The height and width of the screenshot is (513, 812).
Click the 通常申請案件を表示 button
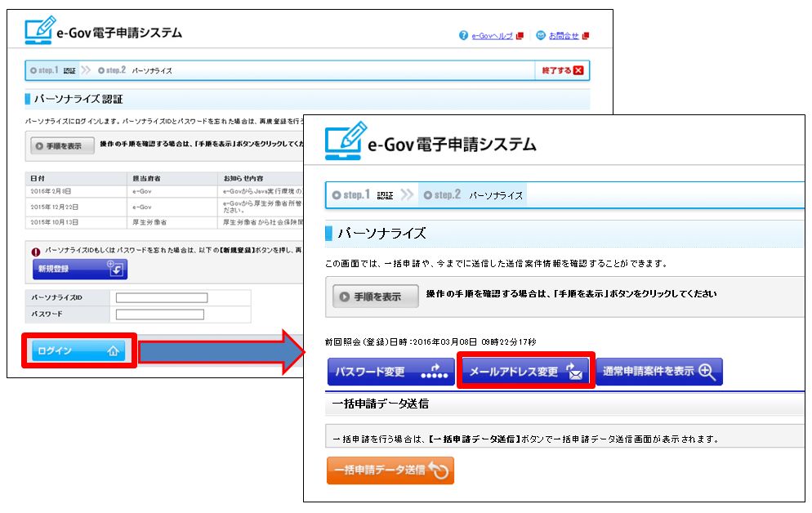point(658,371)
